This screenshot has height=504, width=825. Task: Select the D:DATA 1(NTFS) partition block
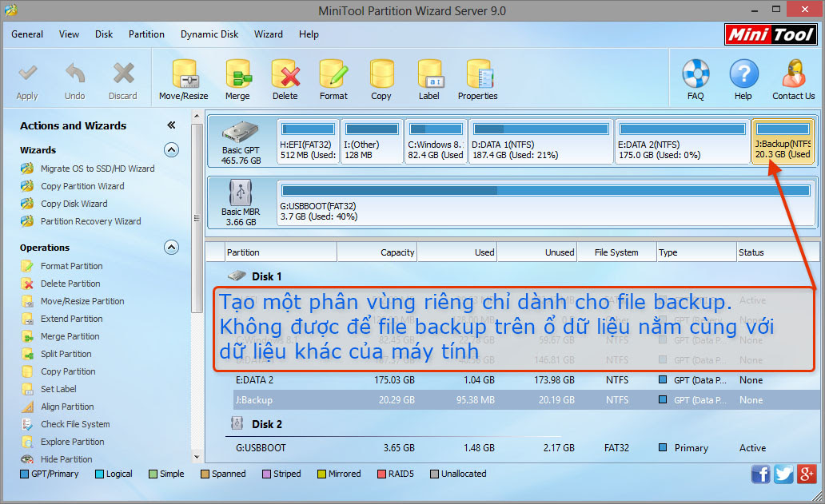(541, 141)
